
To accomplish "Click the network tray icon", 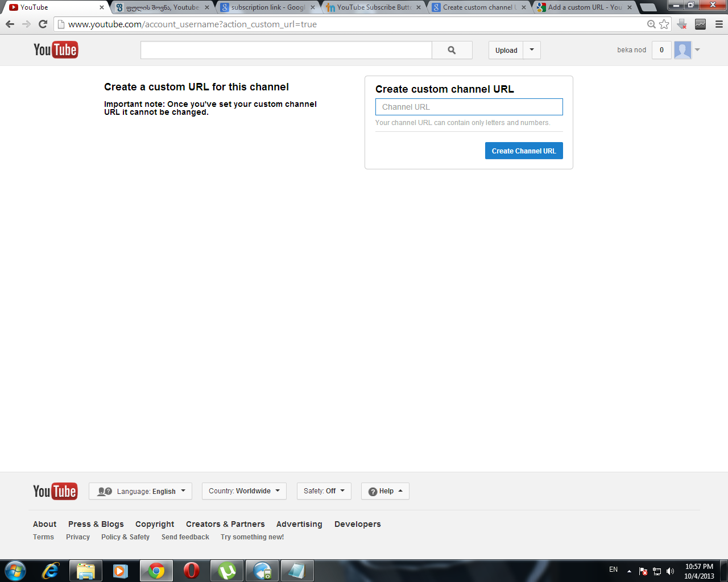I will [657, 571].
